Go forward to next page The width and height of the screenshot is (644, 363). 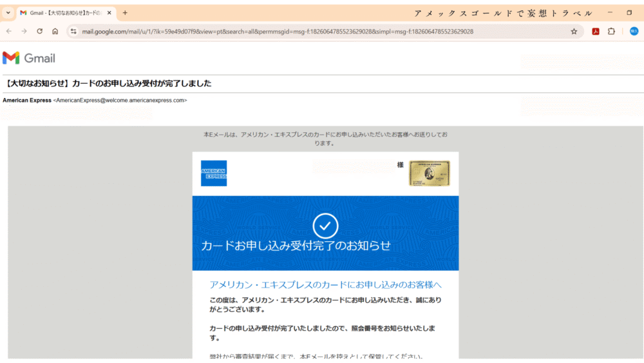point(24,31)
